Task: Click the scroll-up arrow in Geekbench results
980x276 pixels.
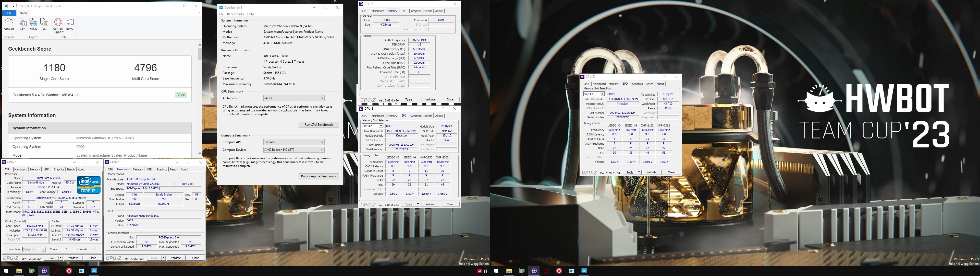Action: pyautogui.click(x=200, y=45)
